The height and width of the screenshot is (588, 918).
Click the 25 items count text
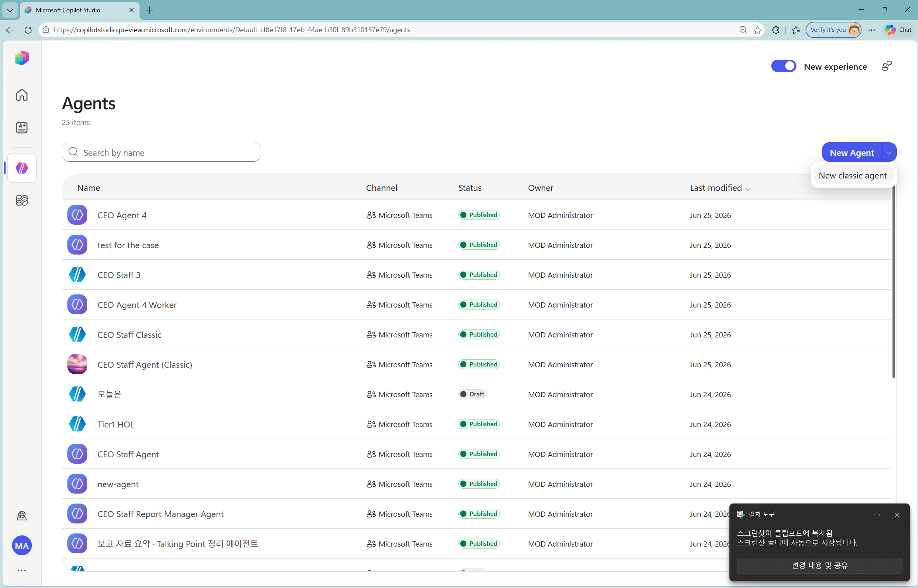click(x=76, y=122)
